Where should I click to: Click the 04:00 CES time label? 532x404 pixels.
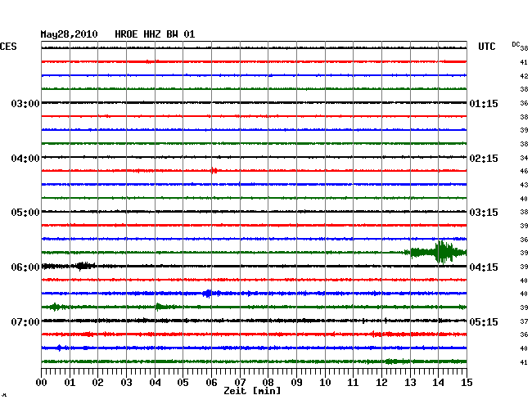(x=25, y=159)
